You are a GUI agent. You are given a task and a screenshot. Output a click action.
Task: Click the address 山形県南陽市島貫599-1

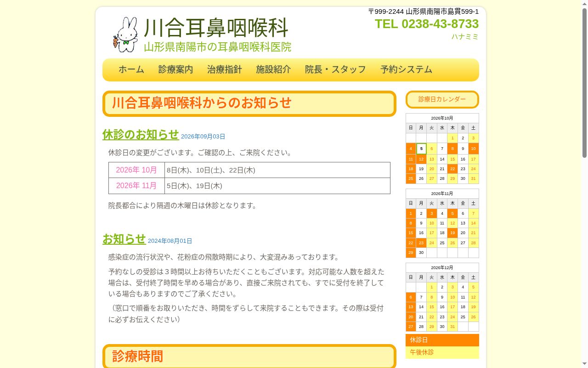coord(442,11)
